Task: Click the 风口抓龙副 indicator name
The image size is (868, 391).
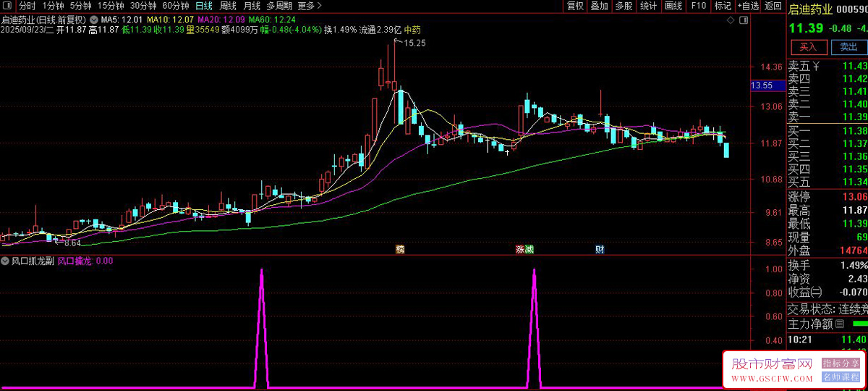Action: point(33,261)
